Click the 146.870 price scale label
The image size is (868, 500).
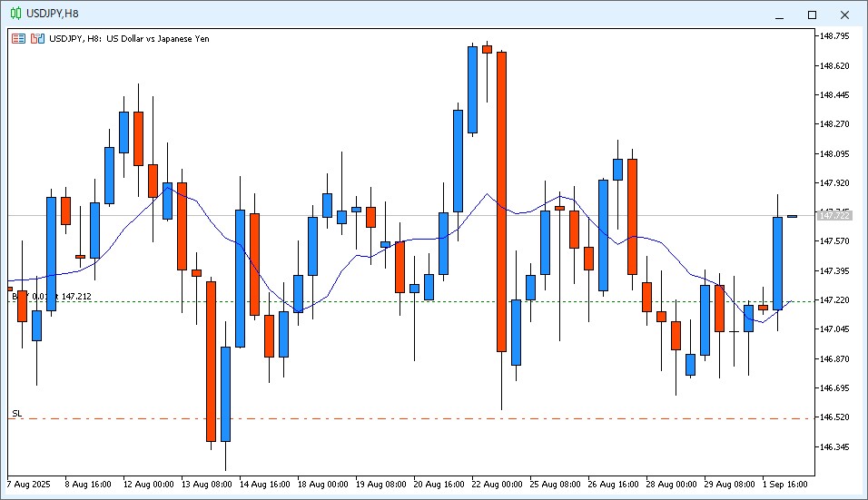tap(834, 359)
